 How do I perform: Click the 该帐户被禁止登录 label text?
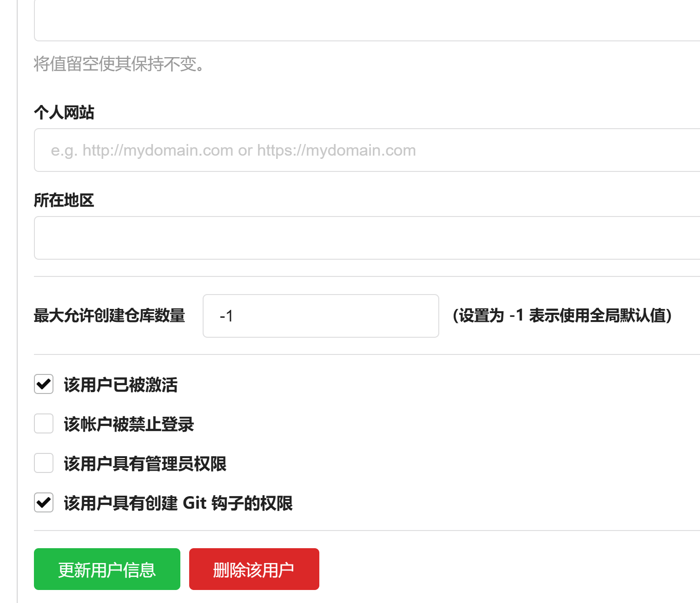pyautogui.click(x=129, y=424)
